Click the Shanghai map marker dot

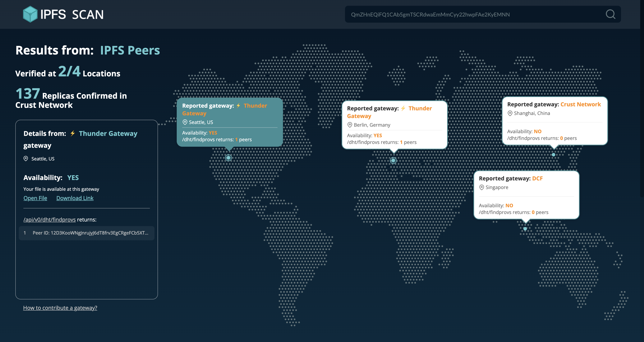click(554, 155)
